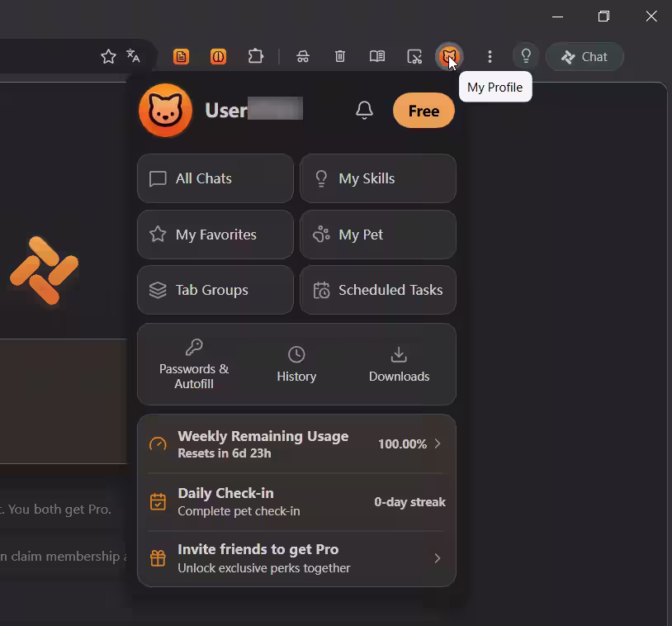
Task: Click the Free plan button
Action: tap(424, 111)
